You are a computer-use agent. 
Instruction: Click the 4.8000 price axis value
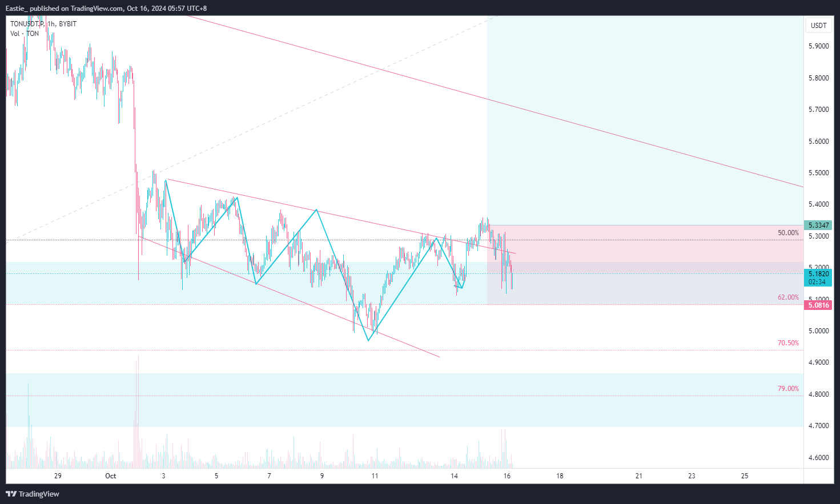click(819, 394)
